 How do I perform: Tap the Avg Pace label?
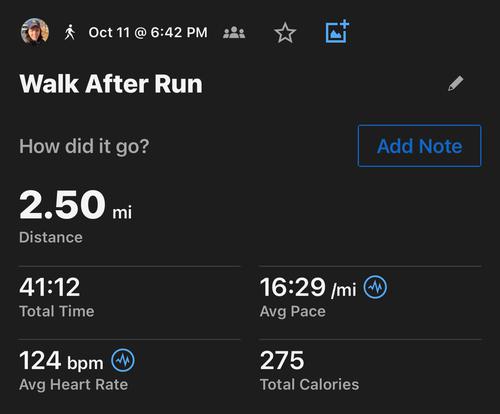click(293, 312)
